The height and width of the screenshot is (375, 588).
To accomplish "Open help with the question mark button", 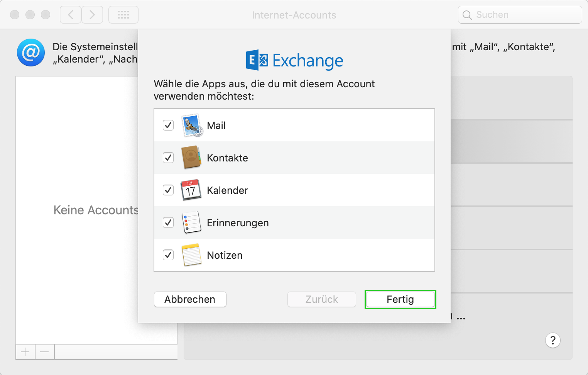I will [x=553, y=340].
